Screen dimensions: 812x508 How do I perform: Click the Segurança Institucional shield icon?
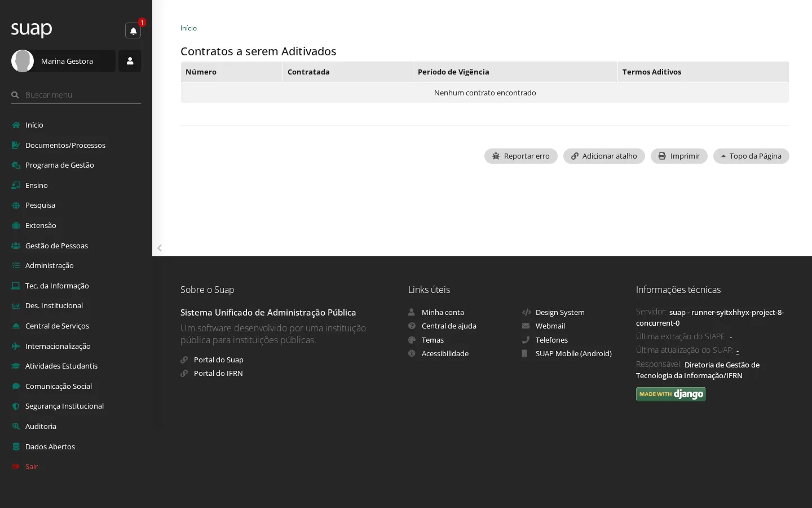point(16,406)
